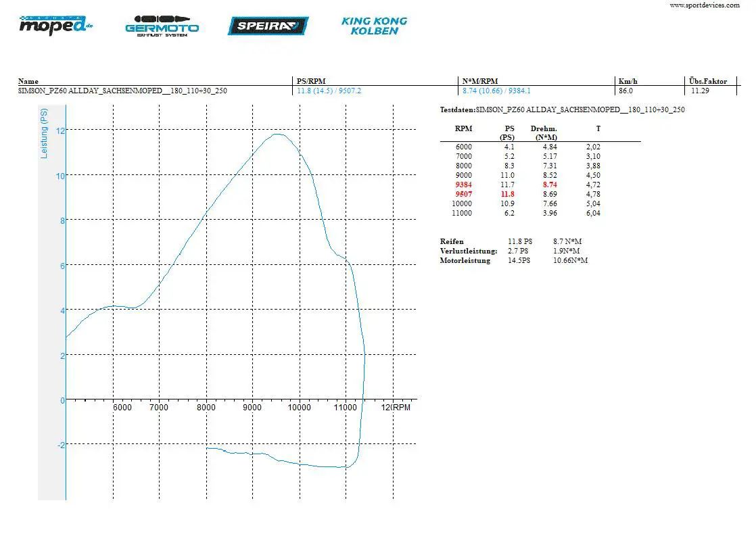The width and height of the screenshot is (756, 534).
Task: Click the Testdaten title above the table
Action: point(562,110)
